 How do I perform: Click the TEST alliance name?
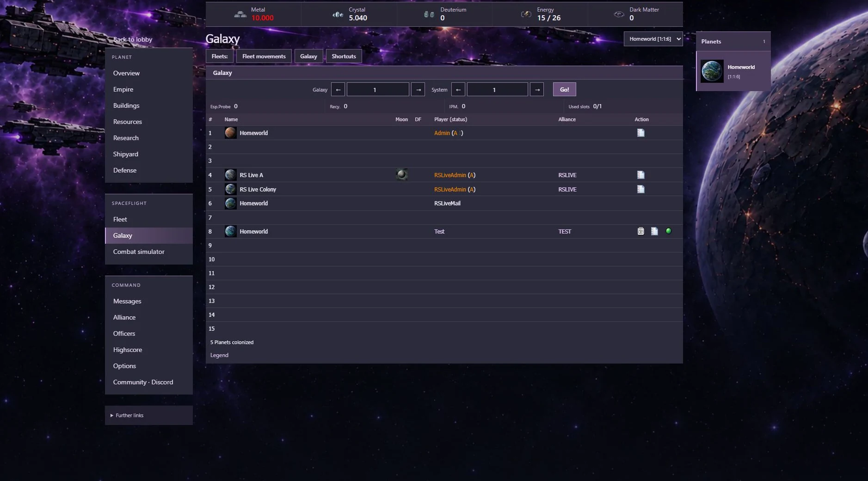coord(565,231)
